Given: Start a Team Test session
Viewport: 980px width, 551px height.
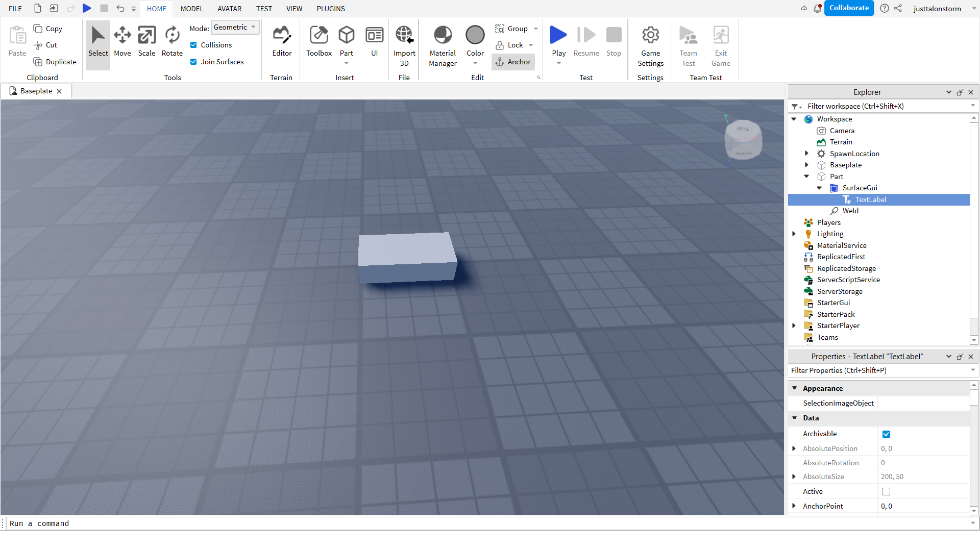Looking at the screenshot, I should (688, 43).
